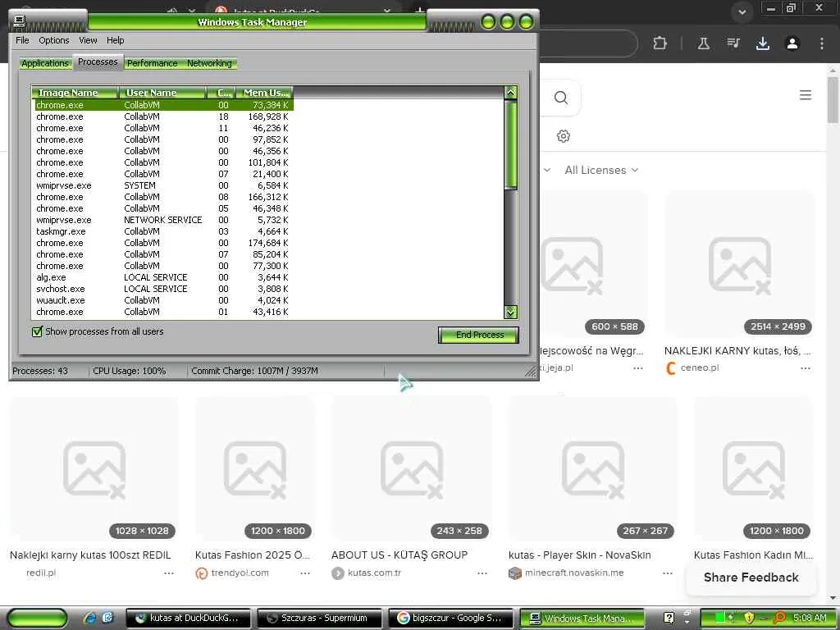Click the DuckDuckGo search magnifier icon

[x=561, y=98]
